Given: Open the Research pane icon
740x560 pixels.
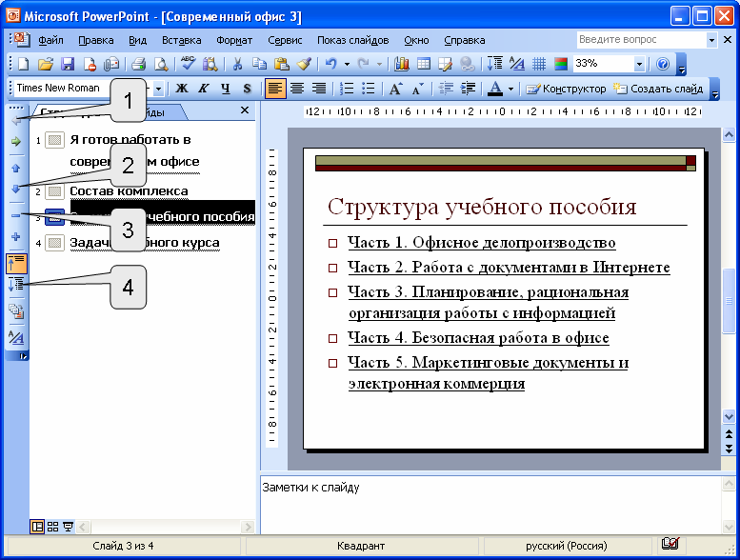Looking at the screenshot, I should (210, 64).
